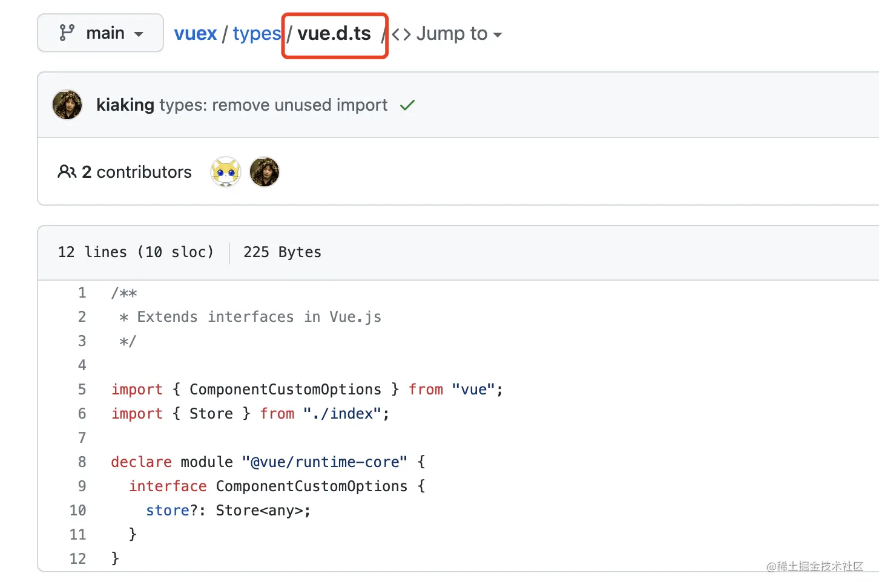The image size is (879, 588).
Task: Open the vuex repository link
Action: pos(195,34)
